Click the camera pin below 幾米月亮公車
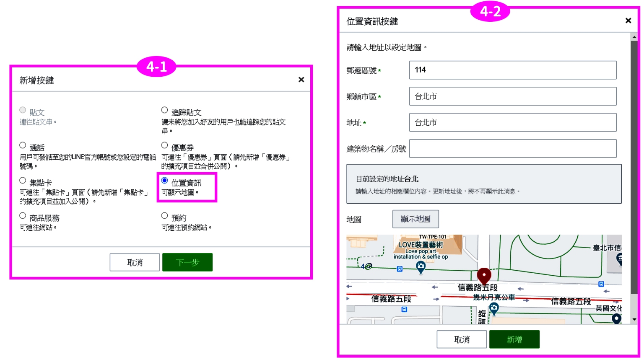644x362 pixels. (494, 309)
